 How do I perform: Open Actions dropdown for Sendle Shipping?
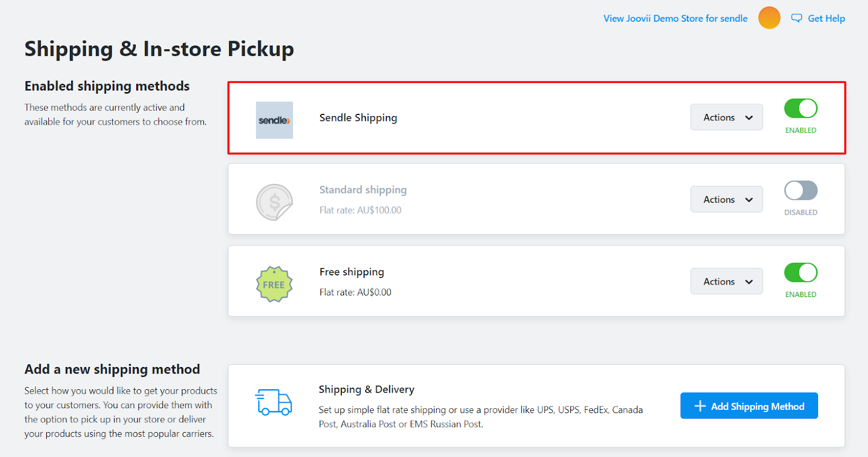coord(726,117)
